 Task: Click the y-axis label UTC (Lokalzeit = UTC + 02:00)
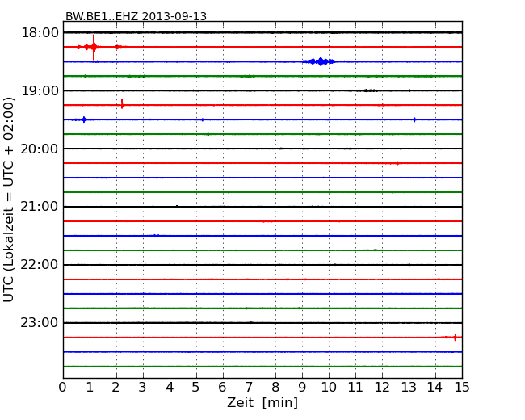tap(8, 199)
